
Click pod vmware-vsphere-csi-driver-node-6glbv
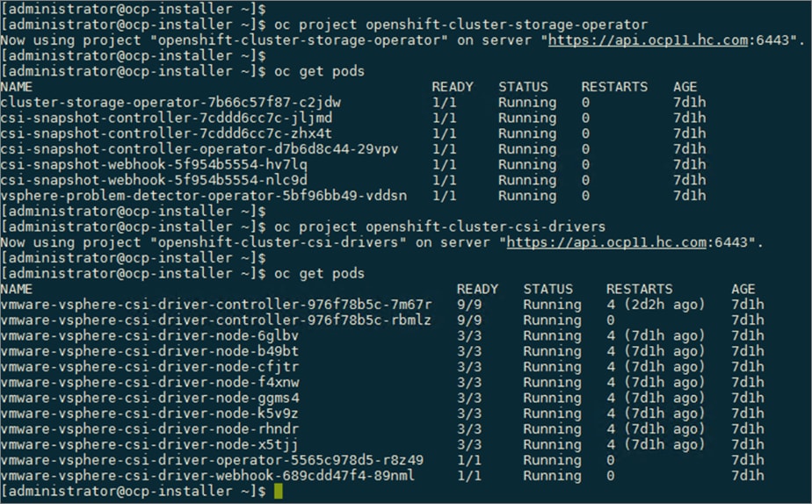(149, 335)
